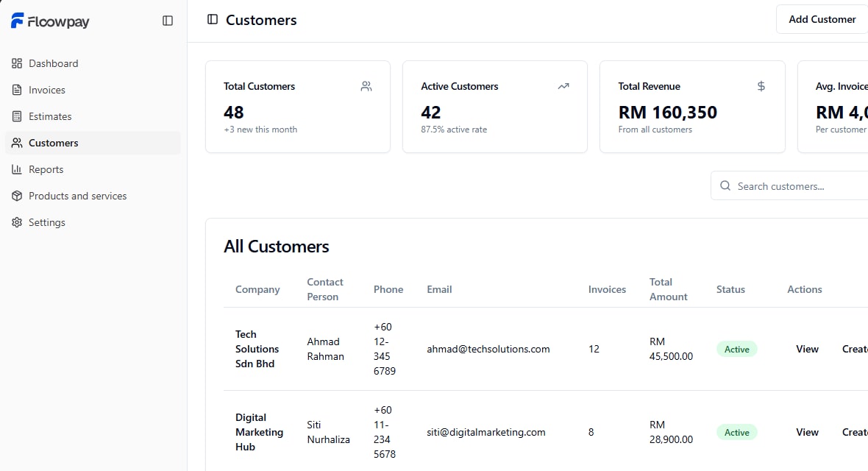Click the Customers people icon in sidebar
This screenshot has width=868, height=471.
[17, 143]
